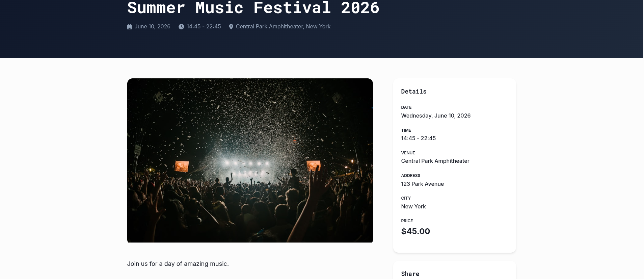Click the New York city value
The width and height of the screenshot is (644, 279).
413,206
